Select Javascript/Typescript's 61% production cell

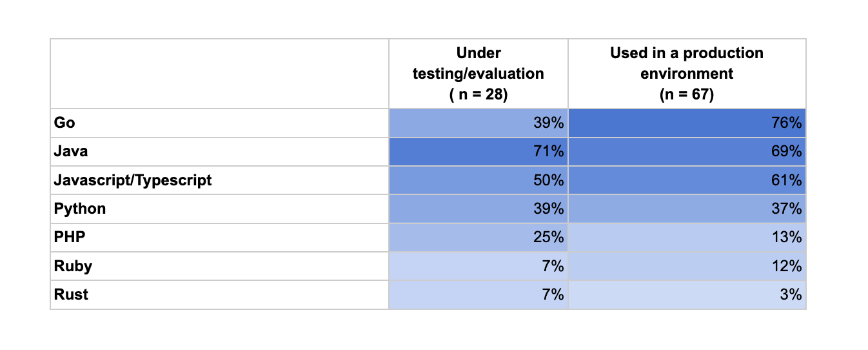[687, 180]
